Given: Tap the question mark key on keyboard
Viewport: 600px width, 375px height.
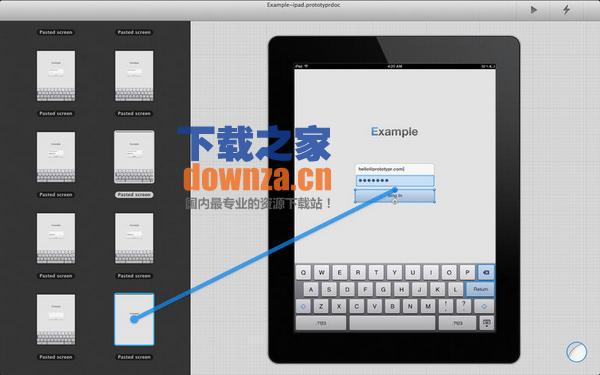Looking at the screenshot, I should pos(464,306).
